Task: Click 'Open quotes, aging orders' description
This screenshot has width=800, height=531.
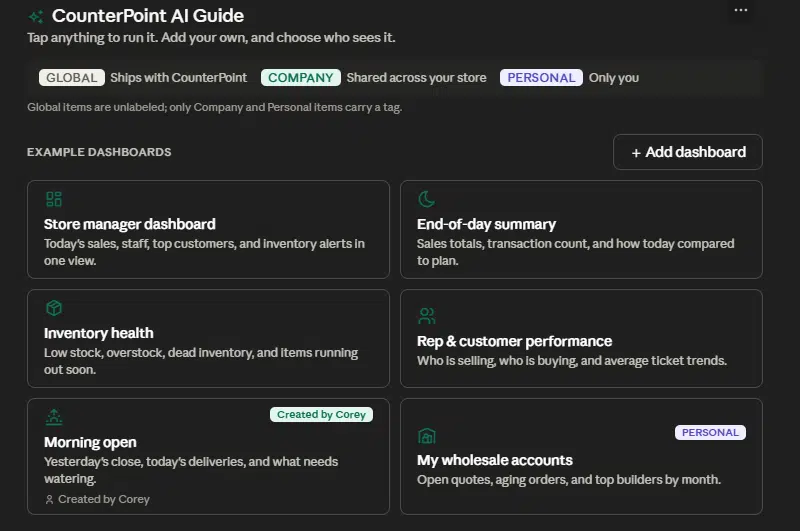Action: coord(569,479)
